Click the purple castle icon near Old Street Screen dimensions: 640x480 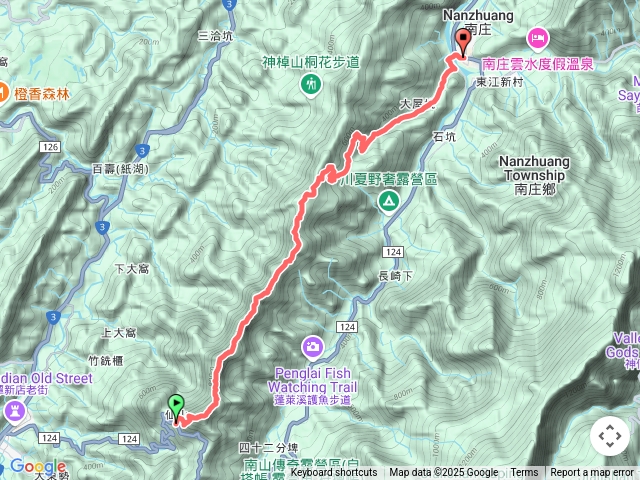[x=15, y=412]
